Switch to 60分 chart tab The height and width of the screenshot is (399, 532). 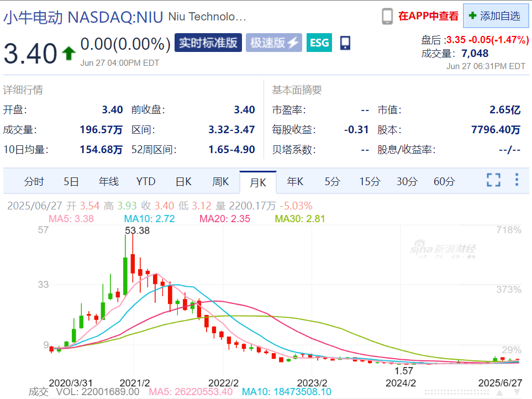coord(444,181)
